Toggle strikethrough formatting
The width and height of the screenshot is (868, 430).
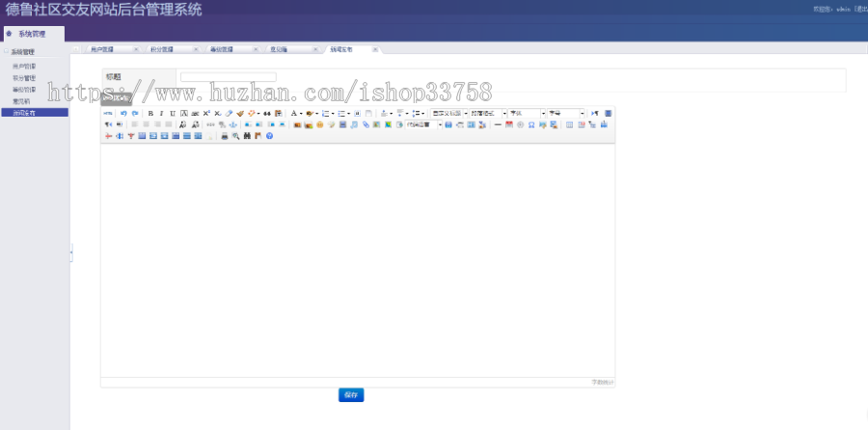pos(195,114)
